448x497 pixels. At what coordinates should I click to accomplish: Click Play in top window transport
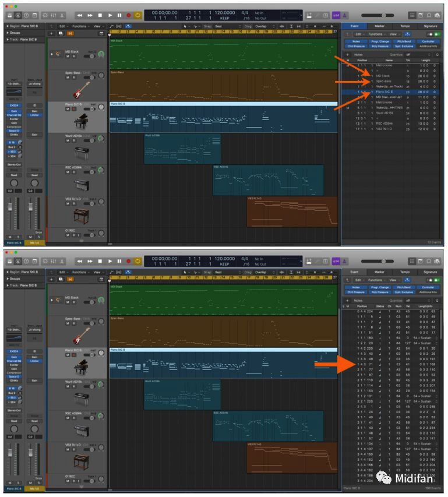coord(110,15)
